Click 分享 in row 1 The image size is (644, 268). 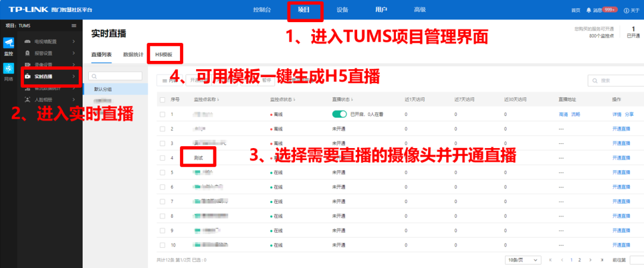click(x=629, y=114)
